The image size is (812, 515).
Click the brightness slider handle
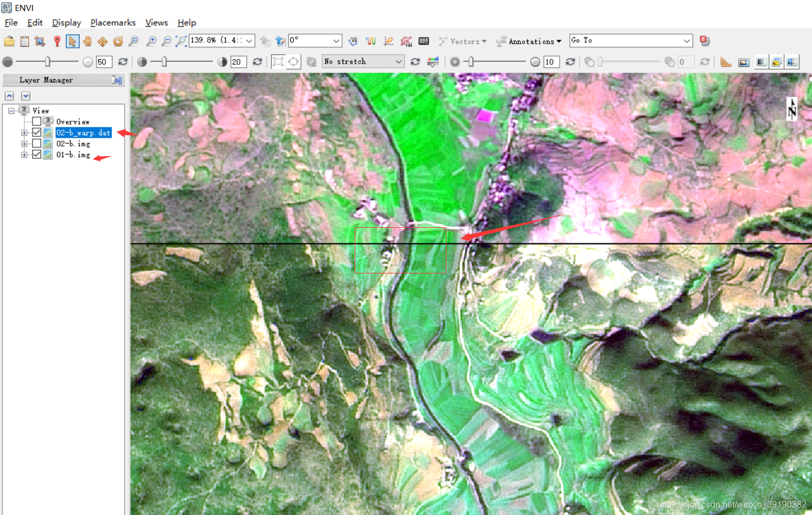click(48, 61)
